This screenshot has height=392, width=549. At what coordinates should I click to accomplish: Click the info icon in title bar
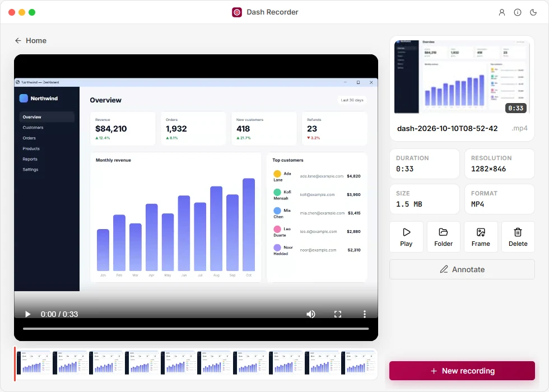pos(518,12)
